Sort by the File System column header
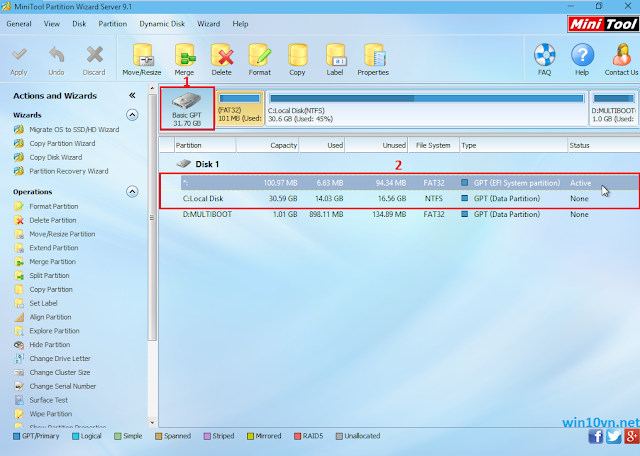 (433, 145)
